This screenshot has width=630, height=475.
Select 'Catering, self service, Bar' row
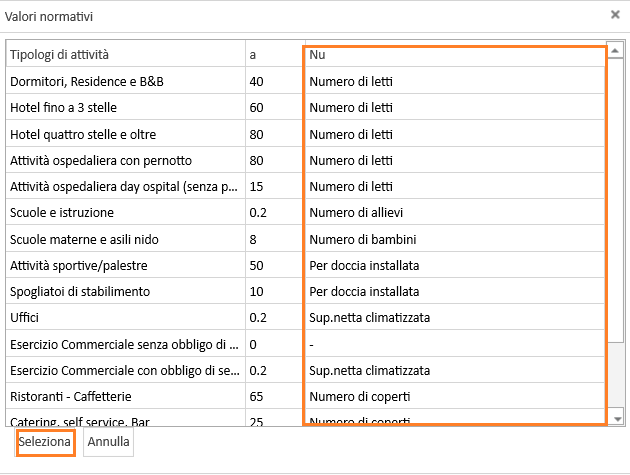point(305,418)
